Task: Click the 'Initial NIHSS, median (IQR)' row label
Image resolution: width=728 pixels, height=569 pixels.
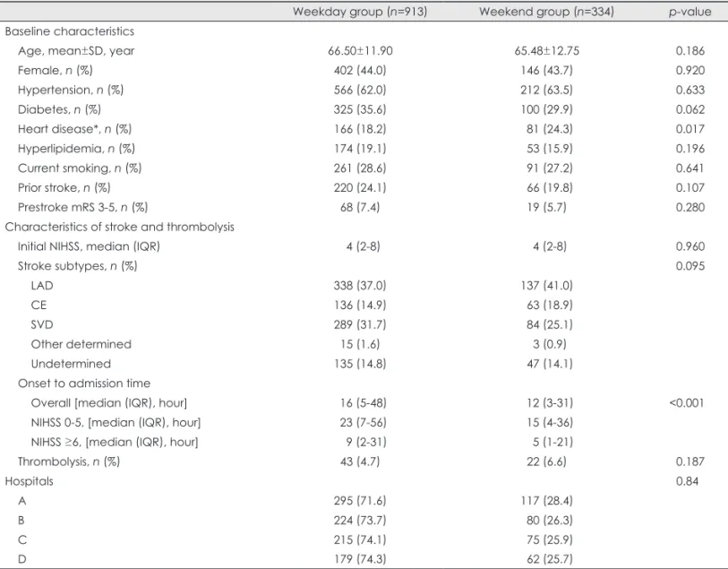Action: [x=89, y=246]
